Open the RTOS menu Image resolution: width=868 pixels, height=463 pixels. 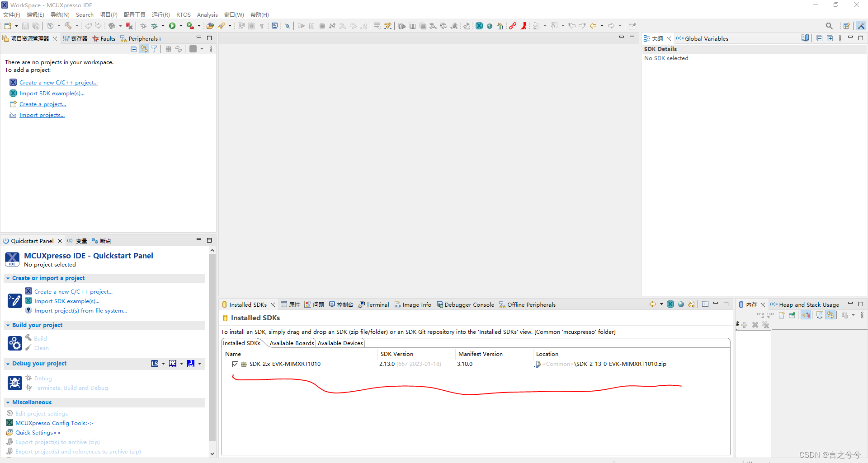(184, 15)
